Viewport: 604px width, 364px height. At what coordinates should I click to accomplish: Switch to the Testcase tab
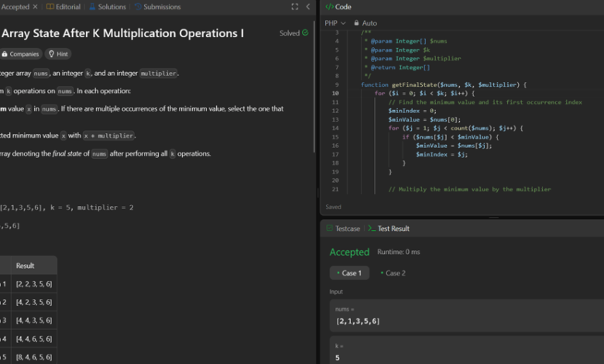click(x=343, y=228)
